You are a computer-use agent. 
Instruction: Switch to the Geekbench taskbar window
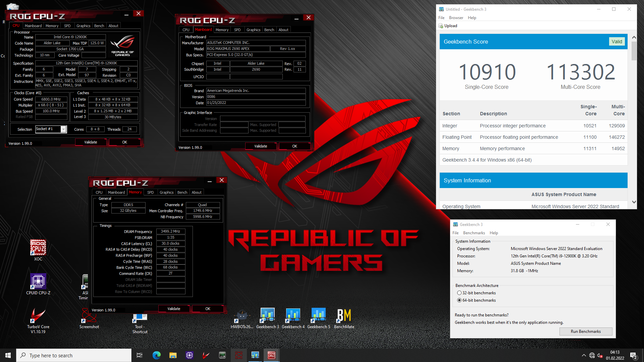coord(255,355)
